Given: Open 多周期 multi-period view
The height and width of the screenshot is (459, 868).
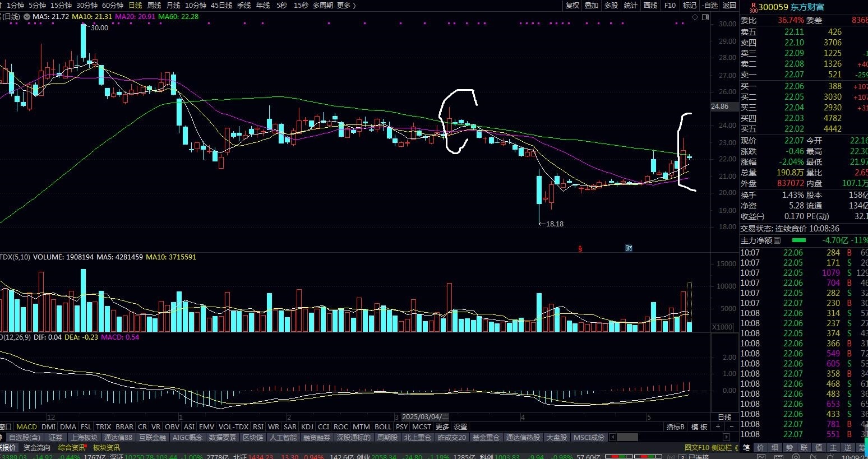Looking at the screenshot, I should (x=323, y=5).
